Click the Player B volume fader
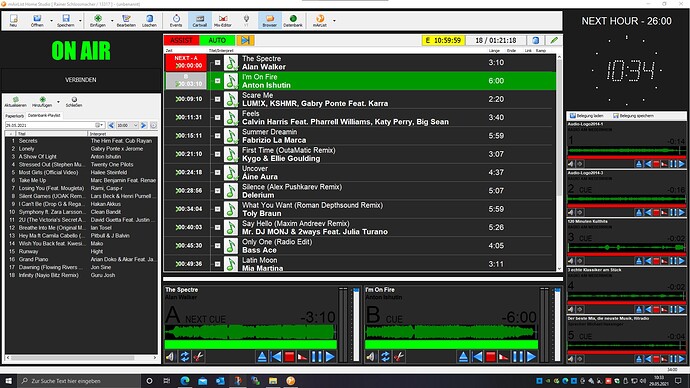 pyautogui.click(x=557, y=325)
